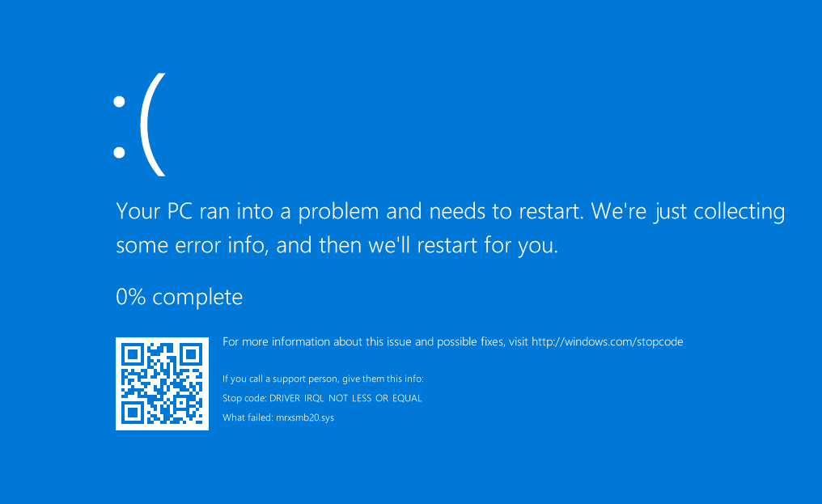Viewport: 822px width, 504px height.
Task: Click the 'If you call a support person' line
Action: pyautogui.click(x=323, y=379)
